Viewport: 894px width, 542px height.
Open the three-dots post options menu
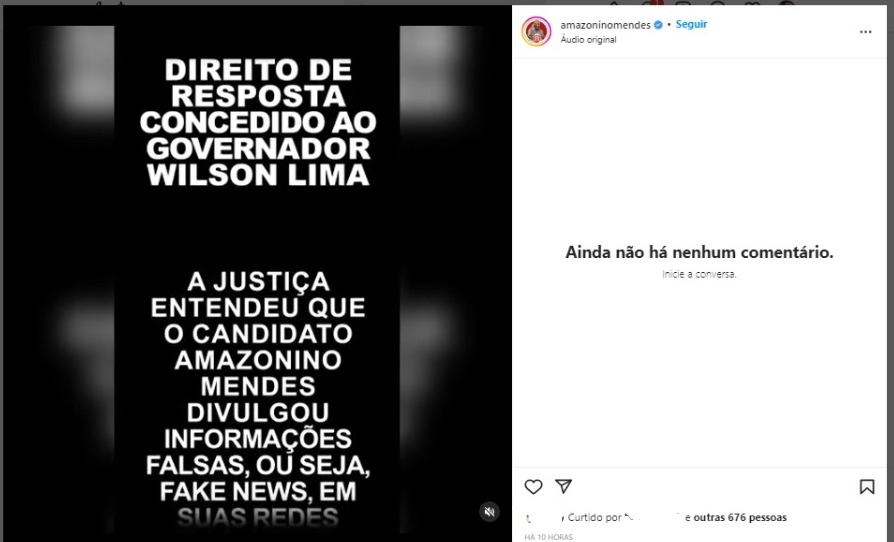[865, 32]
